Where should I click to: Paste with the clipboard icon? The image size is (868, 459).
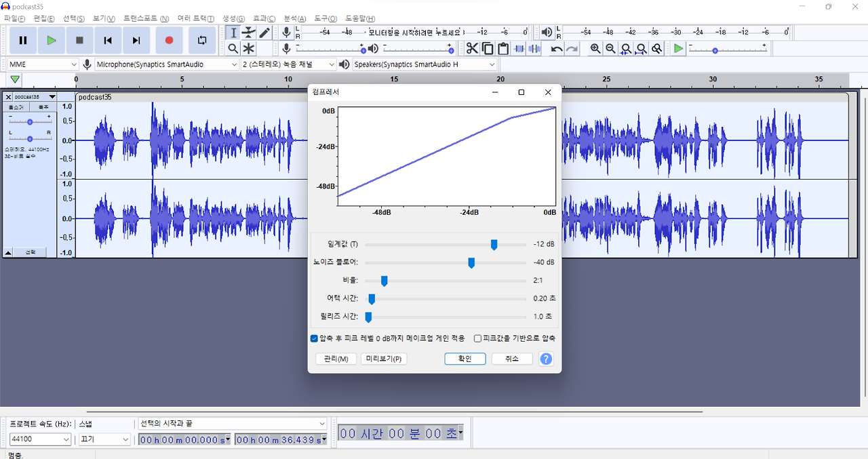[503, 48]
